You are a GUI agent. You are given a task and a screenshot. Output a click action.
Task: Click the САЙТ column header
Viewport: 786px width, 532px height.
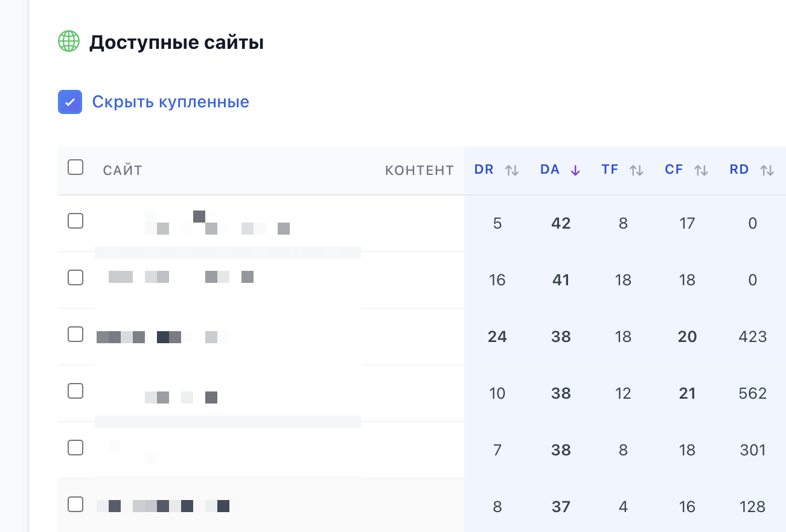coord(124,170)
